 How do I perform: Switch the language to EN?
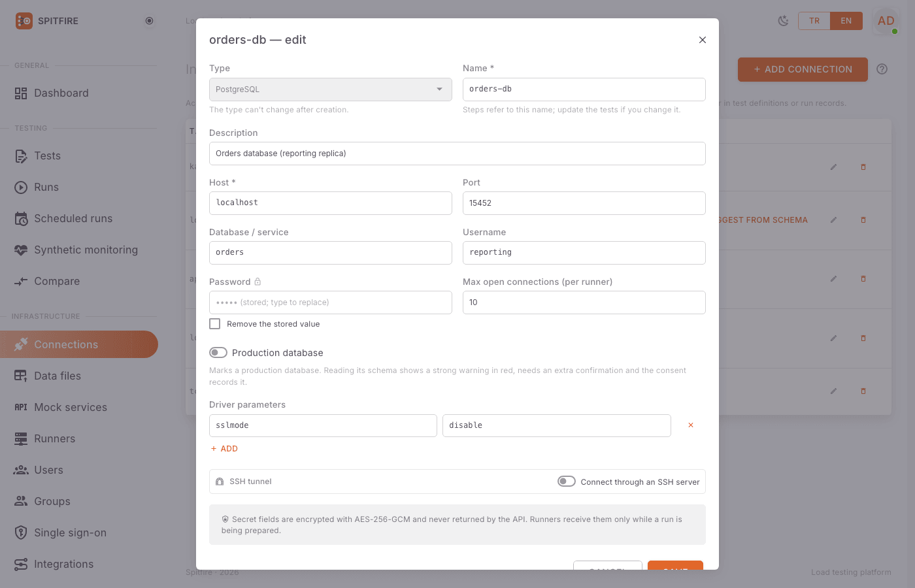click(846, 21)
